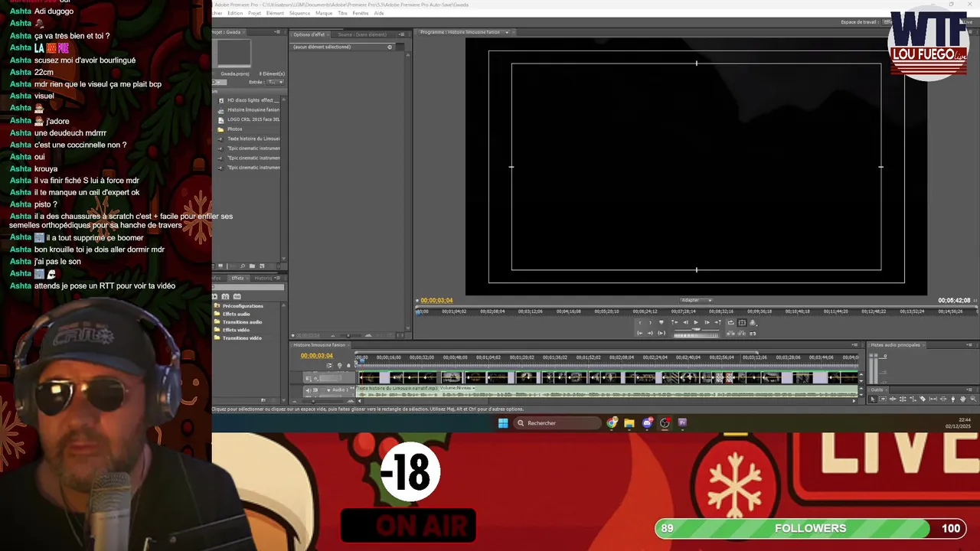Image resolution: width=980 pixels, height=551 pixels.
Task: Select the Selection tool in Outils panel
Action: [x=873, y=399]
